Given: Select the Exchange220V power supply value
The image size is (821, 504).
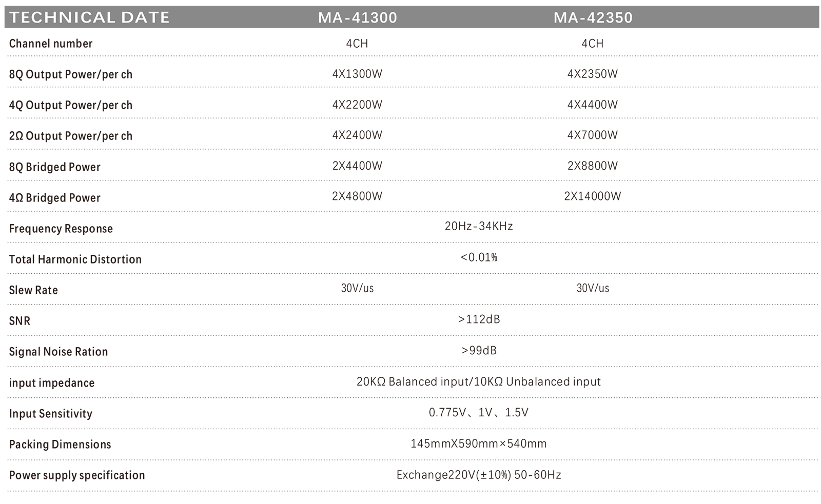Looking at the screenshot, I should [x=478, y=475].
